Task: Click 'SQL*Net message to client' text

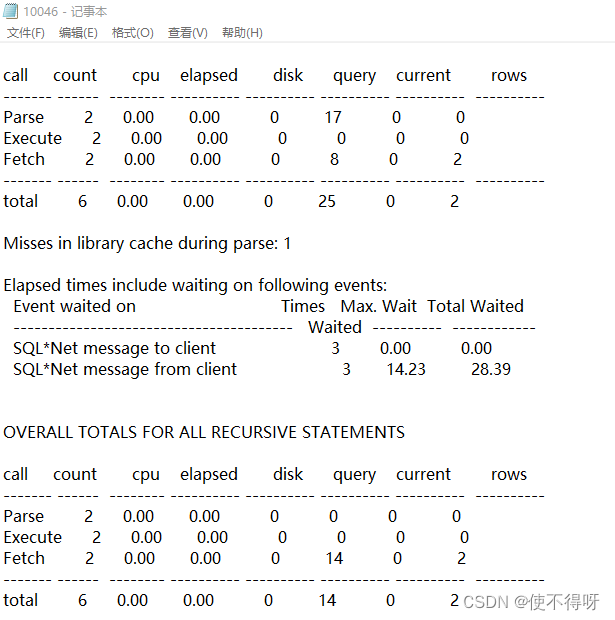Action: (x=114, y=348)
